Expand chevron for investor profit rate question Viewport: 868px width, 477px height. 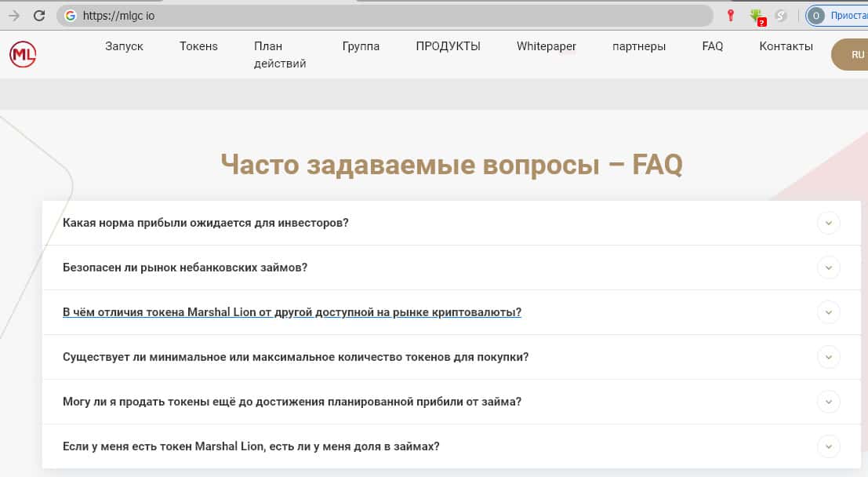[x=828, y=223]
